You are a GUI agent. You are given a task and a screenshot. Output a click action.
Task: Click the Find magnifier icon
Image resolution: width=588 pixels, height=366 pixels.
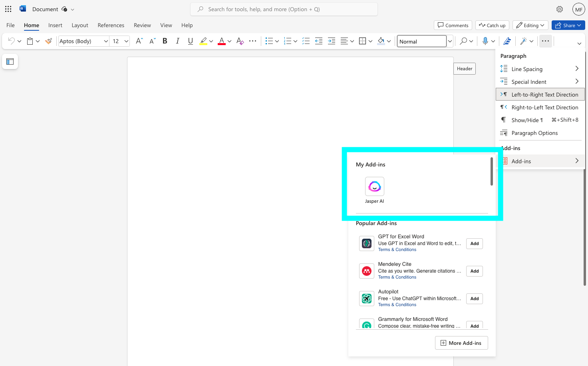coord(463,41)
